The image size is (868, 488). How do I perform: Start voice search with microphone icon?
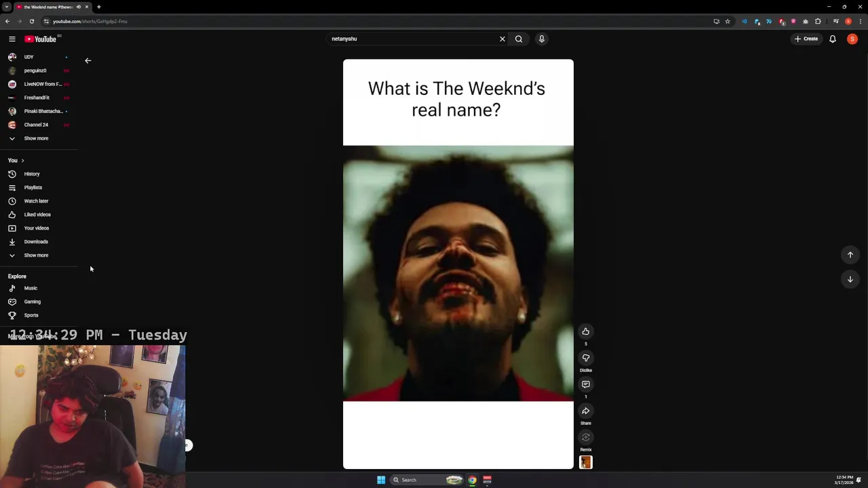click(x=542, y=39)
